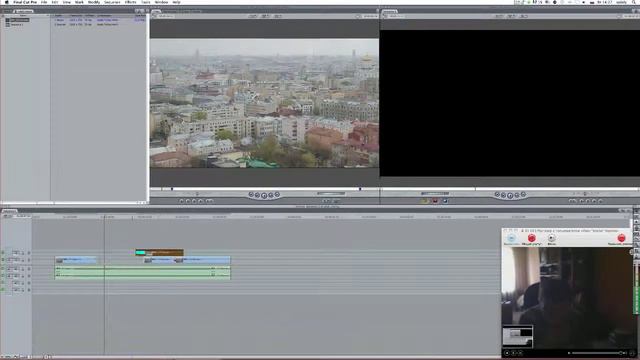640x360 pixels.
Task: Open Generator pop-up menu in Viewer
Action: pos(336,201)
